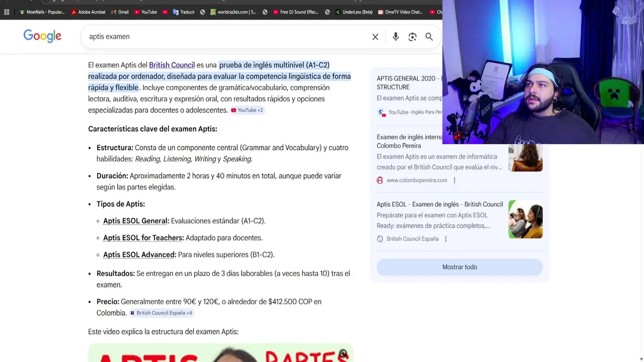This screenshot has height=362, width=644.
Task: Open the British Council España +4 source chip
Action: (161, 313)
